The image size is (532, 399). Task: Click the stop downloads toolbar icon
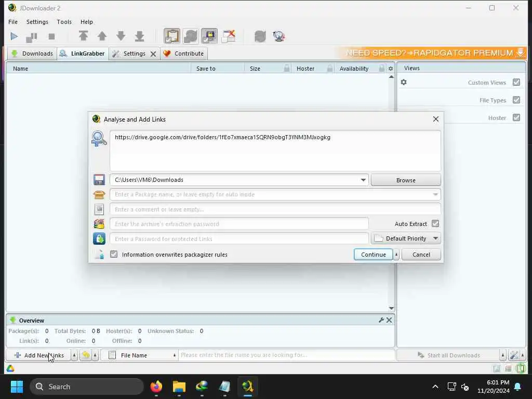[51, 37]
